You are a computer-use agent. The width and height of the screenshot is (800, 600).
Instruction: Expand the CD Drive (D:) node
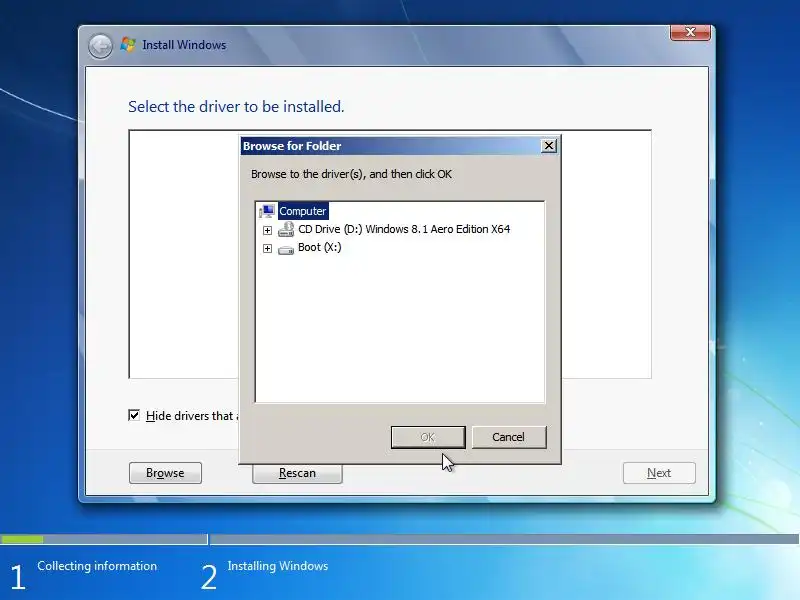(x=267, y=230)
